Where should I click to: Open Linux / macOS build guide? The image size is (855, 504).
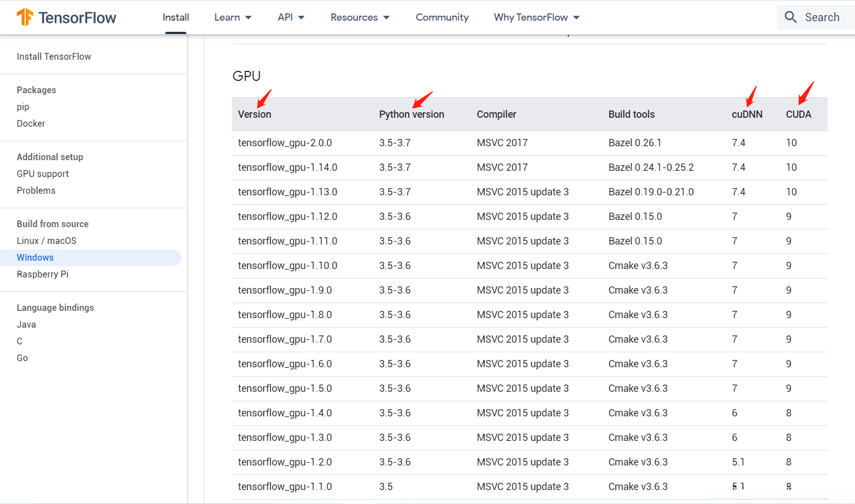click(x=46, y=241)
